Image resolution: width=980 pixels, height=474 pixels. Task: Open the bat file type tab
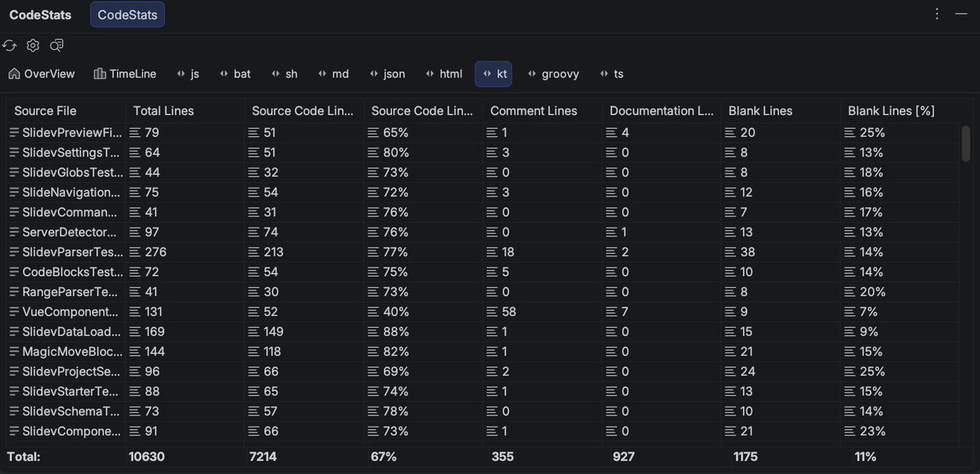tap(235, 73)
